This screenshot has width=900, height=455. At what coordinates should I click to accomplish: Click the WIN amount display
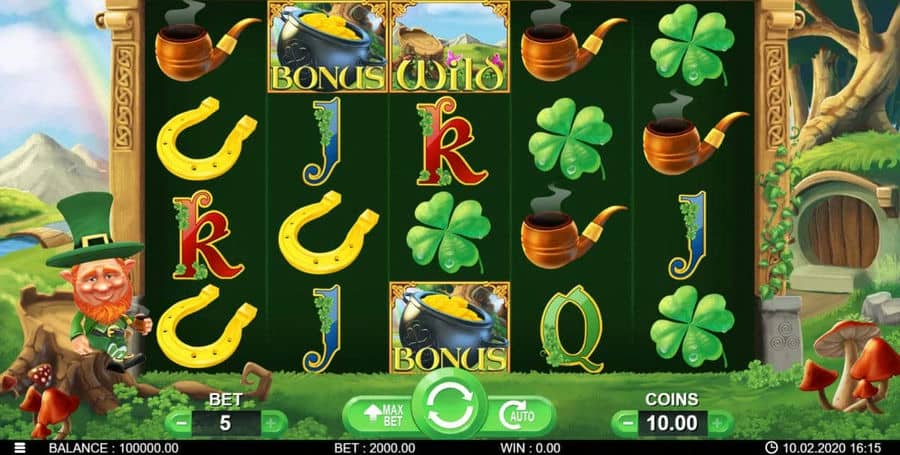coord(530,448)
